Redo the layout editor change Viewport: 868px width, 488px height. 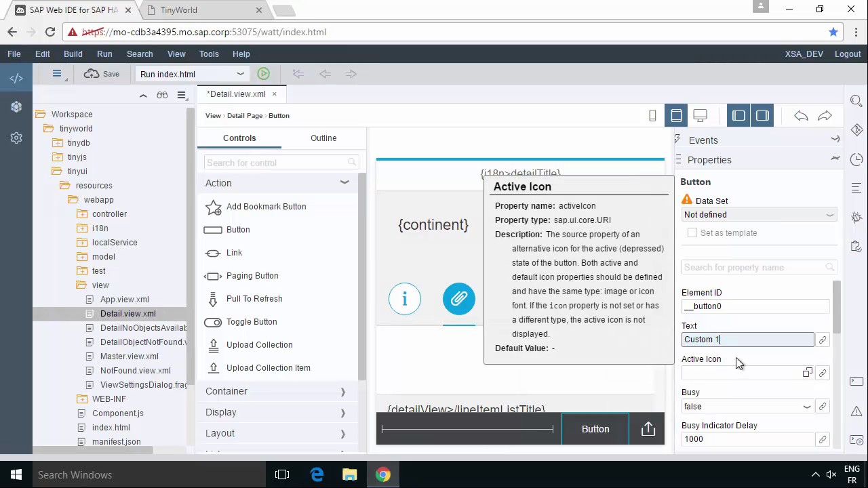click(825, 116)
